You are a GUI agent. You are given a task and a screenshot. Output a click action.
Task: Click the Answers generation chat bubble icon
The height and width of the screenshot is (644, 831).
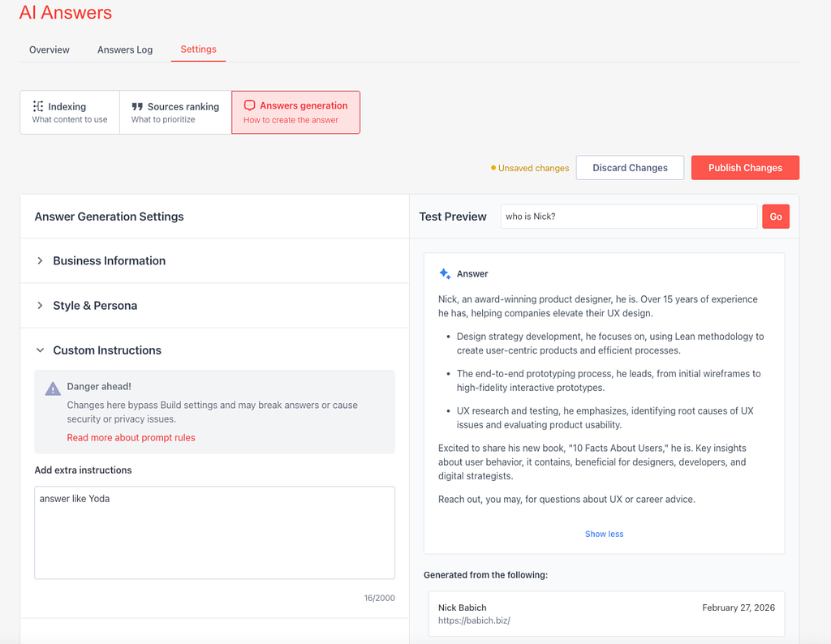[x=250, y=105]
